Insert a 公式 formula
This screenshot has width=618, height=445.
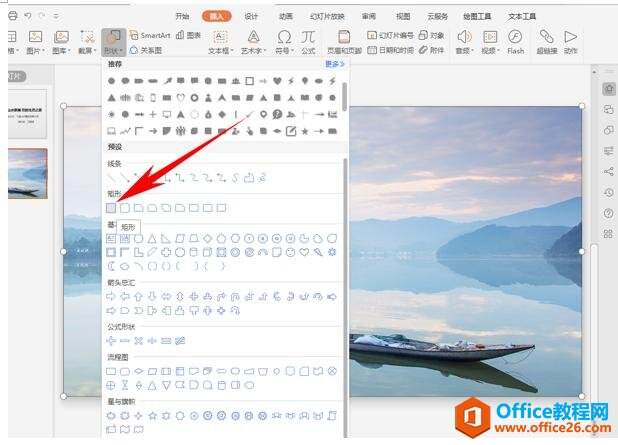coord(308,42)
